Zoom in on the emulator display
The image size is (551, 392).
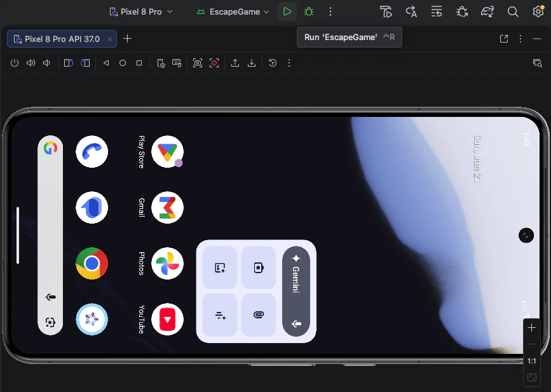pos(532,328)
